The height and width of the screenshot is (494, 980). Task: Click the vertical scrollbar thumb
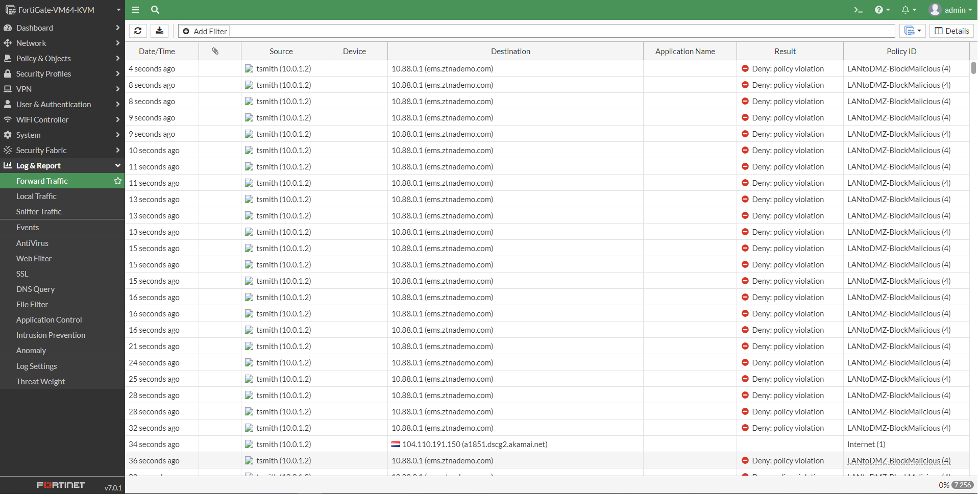973,67
